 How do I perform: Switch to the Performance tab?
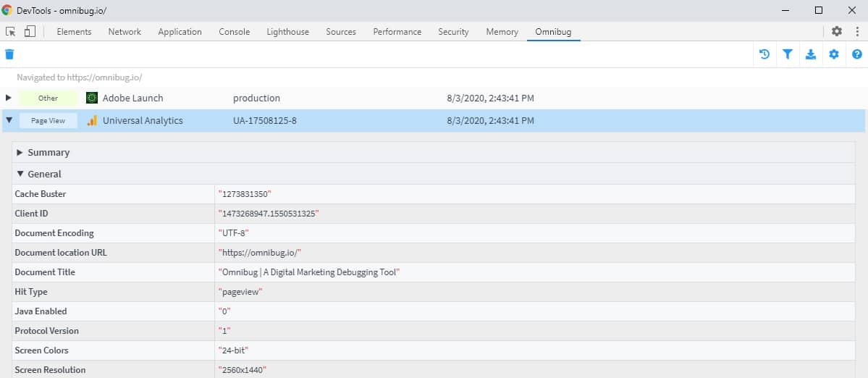tap(397, 32)
